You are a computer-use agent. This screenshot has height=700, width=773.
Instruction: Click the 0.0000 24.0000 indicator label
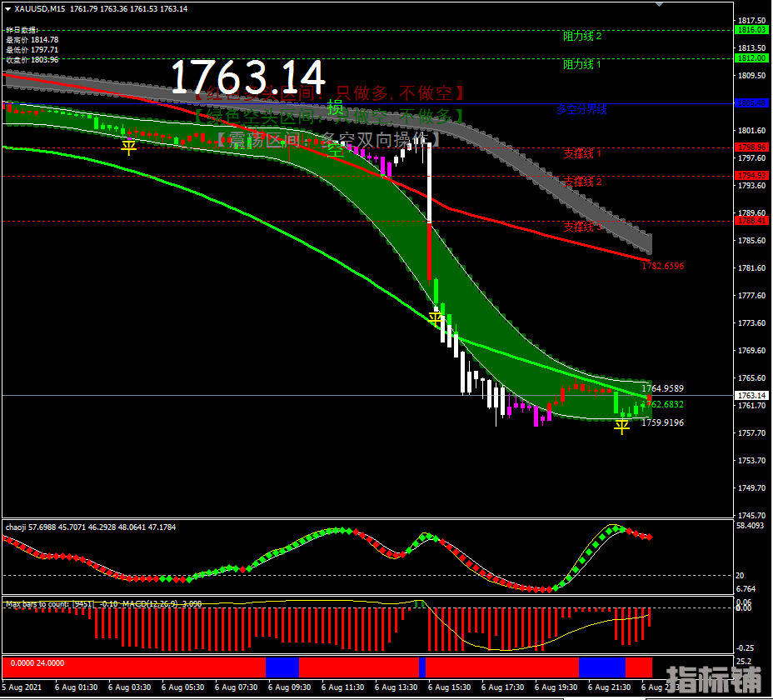coord(37,663)
